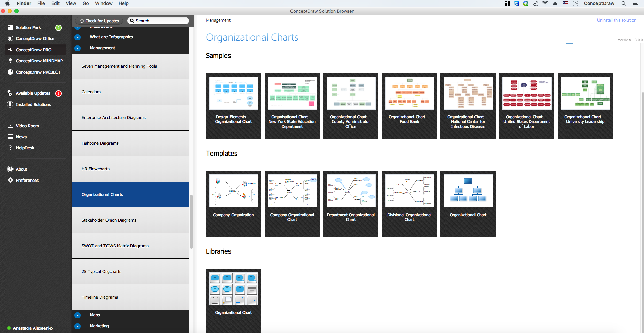Expand the Maps category
Screen dimensions: 644x333
tap(78, 315)
